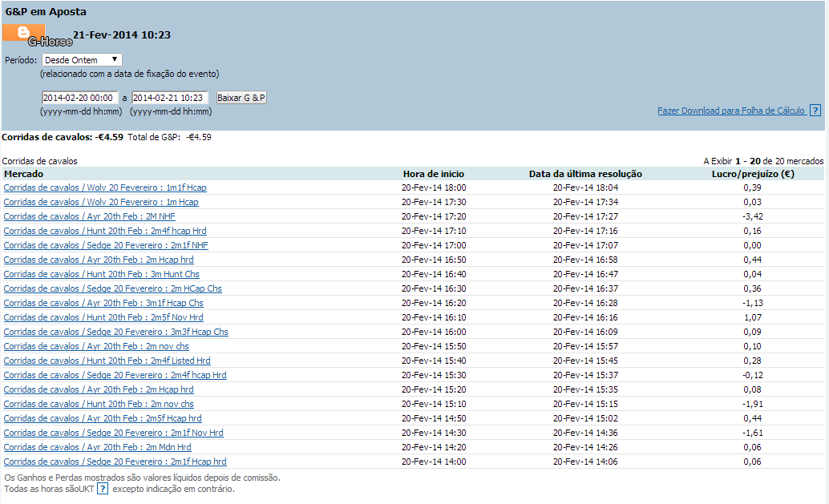Open the Ayr 20th Feb 2m Mdn Hrd link
The image size is (829, 504).
click(97, 447)
